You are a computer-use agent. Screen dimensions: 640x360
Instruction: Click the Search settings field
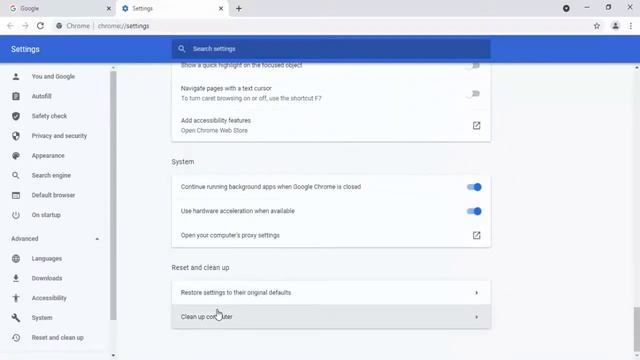point(331,49)
